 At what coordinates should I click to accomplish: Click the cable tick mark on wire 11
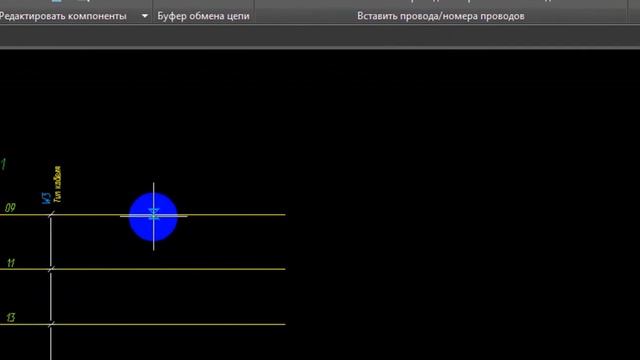pos(51,269)
